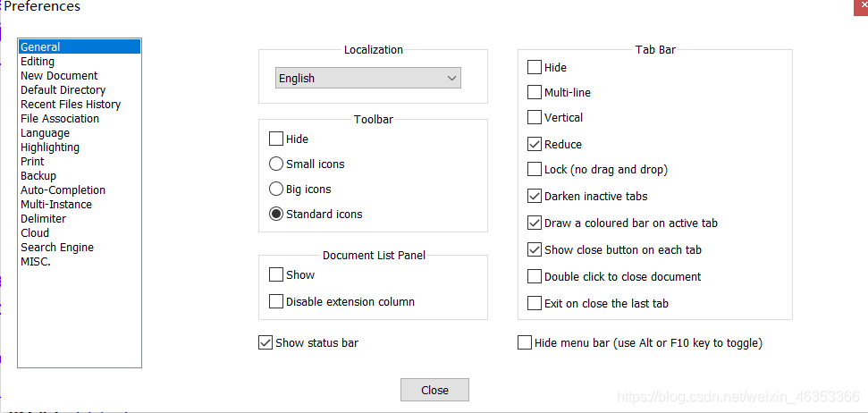Toggle Lock (no drag and drop)

click(535, 170)
